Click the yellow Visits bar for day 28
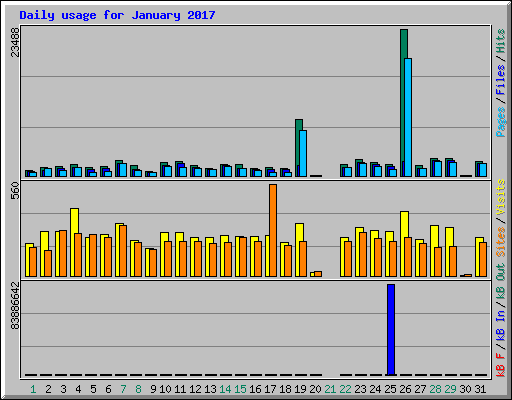Screen dimensions: 512x400 coord(434,251)
